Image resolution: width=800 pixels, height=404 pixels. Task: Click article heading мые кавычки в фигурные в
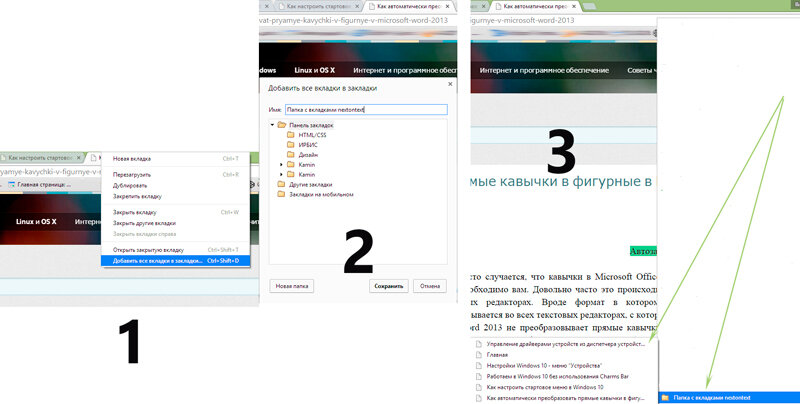point(561,182)
